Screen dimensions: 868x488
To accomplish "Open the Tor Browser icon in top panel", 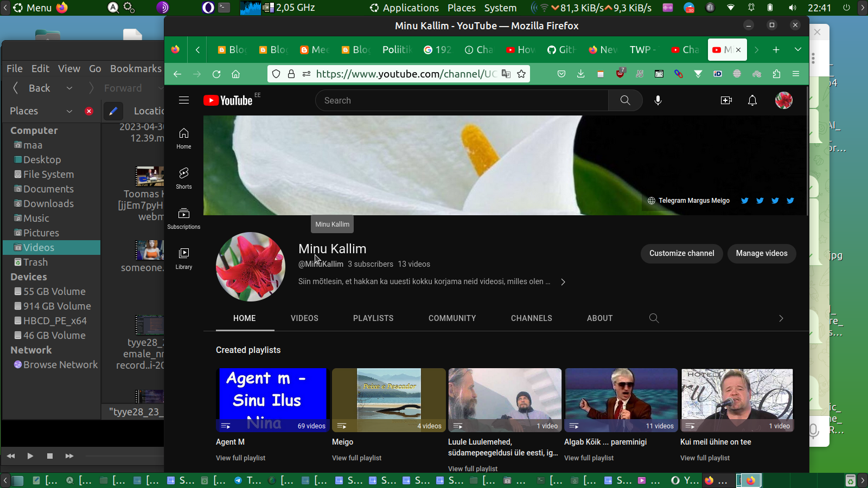I will point(163,8).
